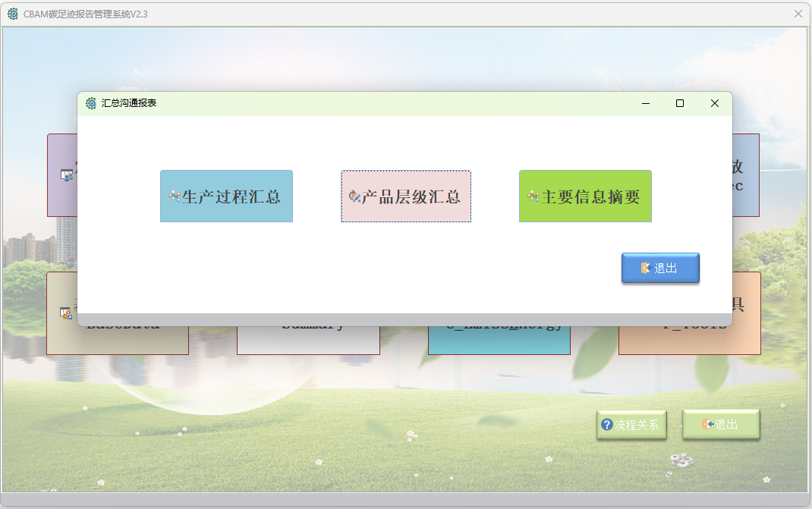Viewport: 812px width, 509px height.
Task: Open the 产品层级汇总 report
Action: (x=406, y=196)
